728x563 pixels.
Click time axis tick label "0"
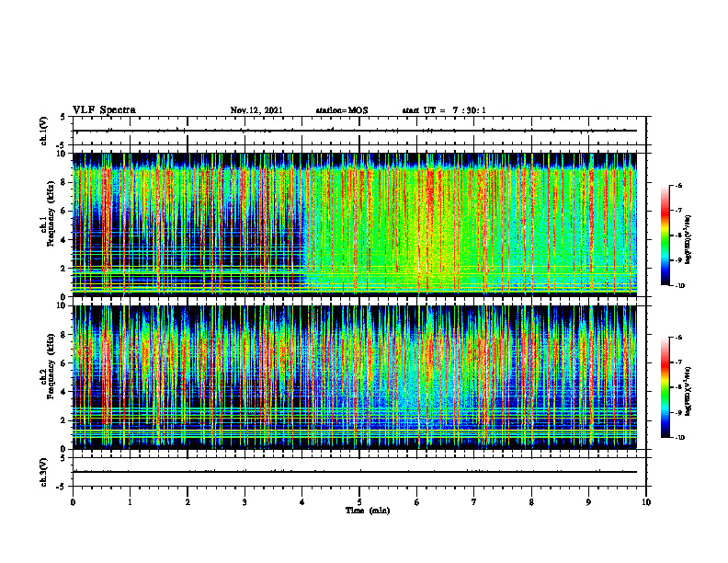click(73, 502)
